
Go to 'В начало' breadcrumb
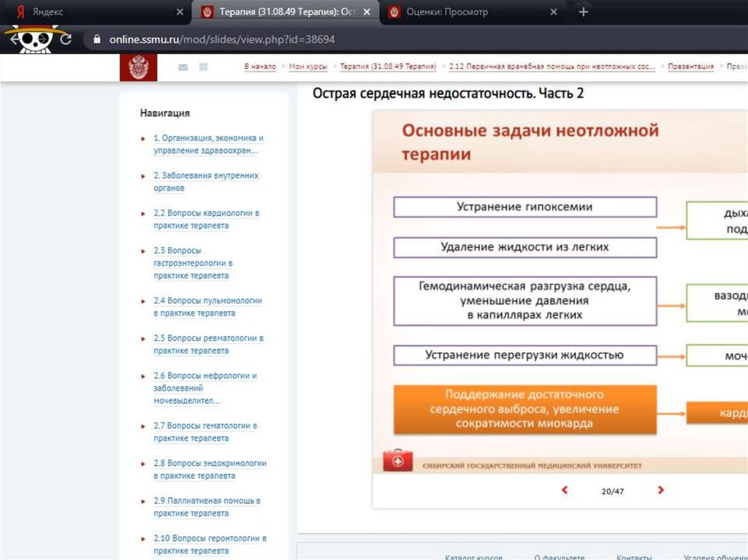[x=260, y=66]
